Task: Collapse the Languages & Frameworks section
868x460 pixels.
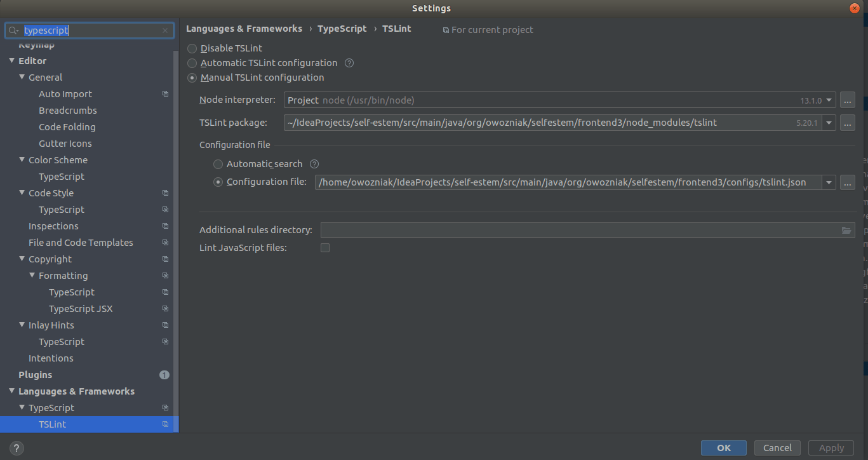Action: click(11, 391)
